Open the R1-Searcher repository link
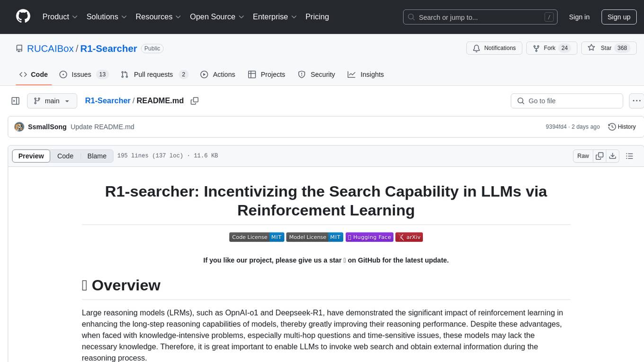 108,48
